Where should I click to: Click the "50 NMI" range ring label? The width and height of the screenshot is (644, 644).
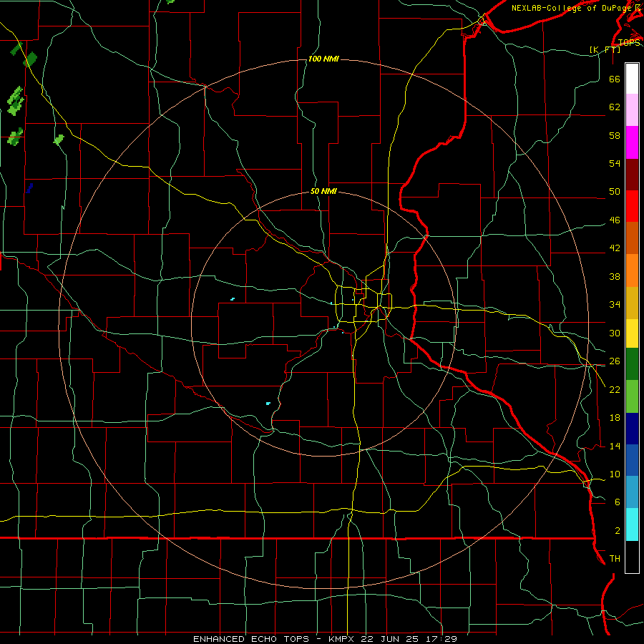click(323, 191)
